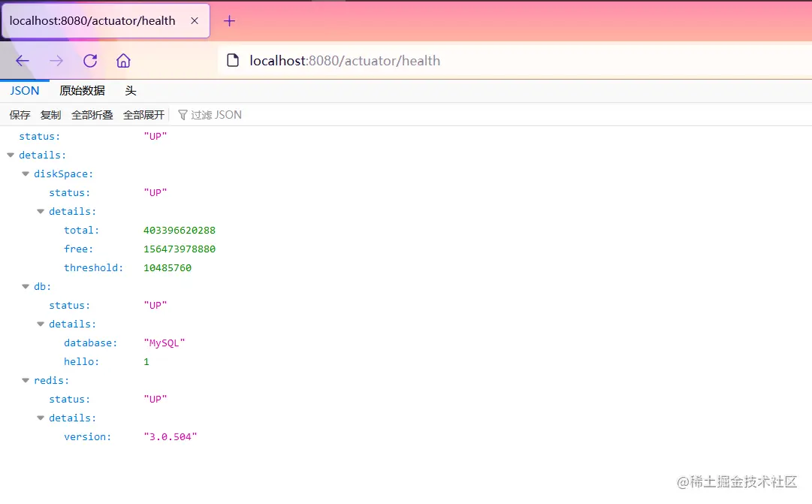This screenshot has width=812, height=504.
Task: Click the 复制 button
Action: [x=51, y=115]
